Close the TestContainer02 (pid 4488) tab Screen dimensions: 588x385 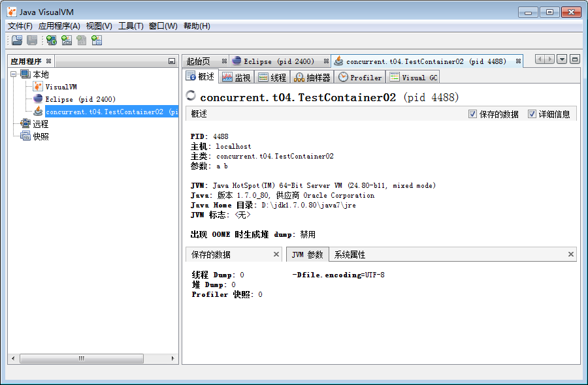click(518, 61)
